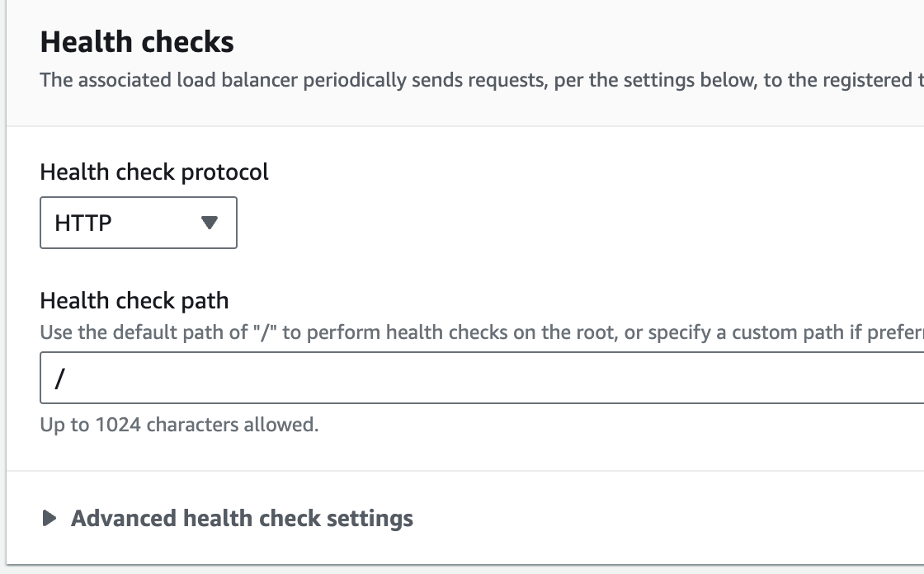Screen dimensions: 924x574
Task: Expand Advanced health check settings triangle
Action: click(x=49, y=518)
